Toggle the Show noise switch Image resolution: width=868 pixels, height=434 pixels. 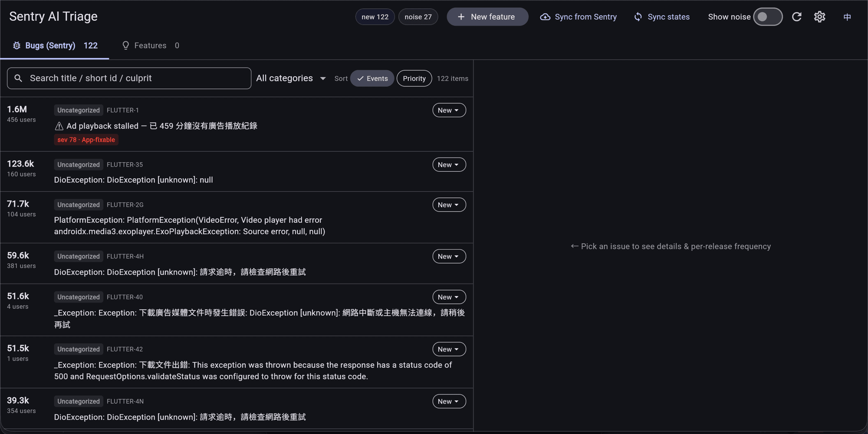(x=767, y=17)
